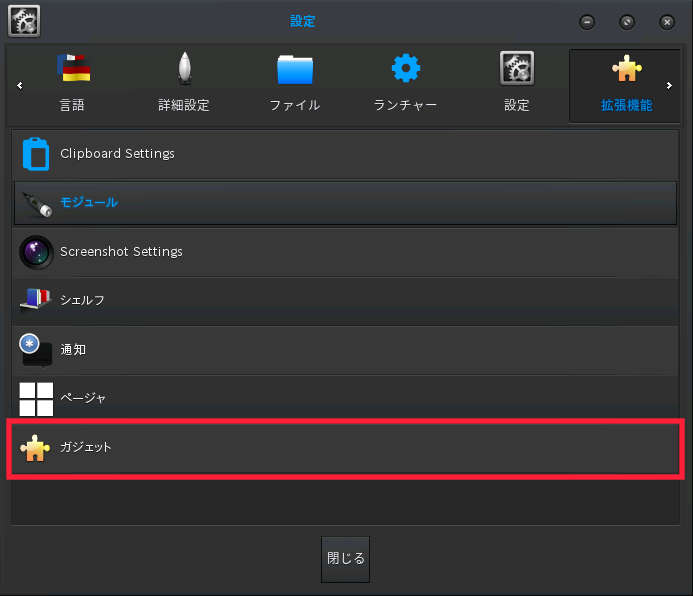Minimize the 設定 window
The height and width of the screenshot is (596, 693).
coord(587,22)
